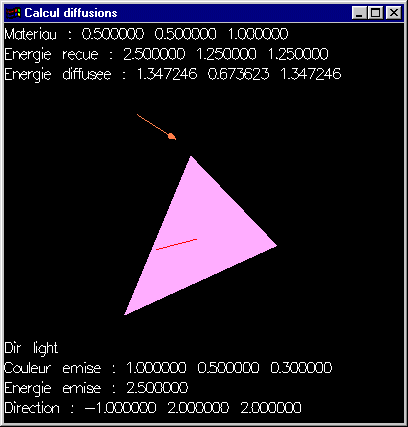Click the Calcul diffusions title text

point(71,13)
